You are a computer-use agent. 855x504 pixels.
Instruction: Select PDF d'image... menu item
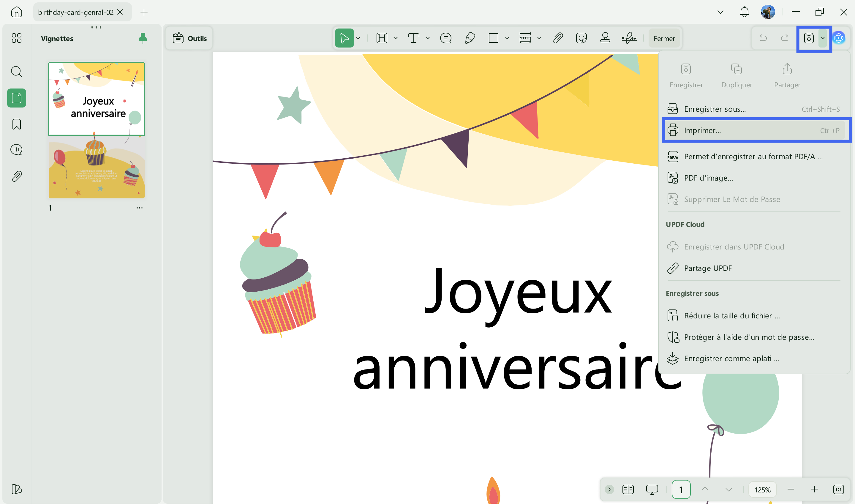pos(754,178)
